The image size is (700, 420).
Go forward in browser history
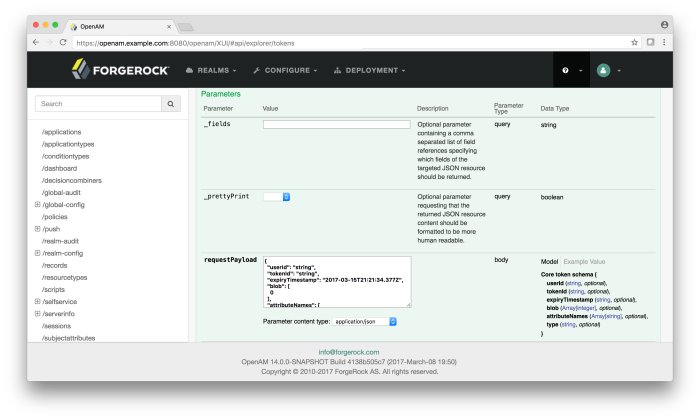click(50, 42)
